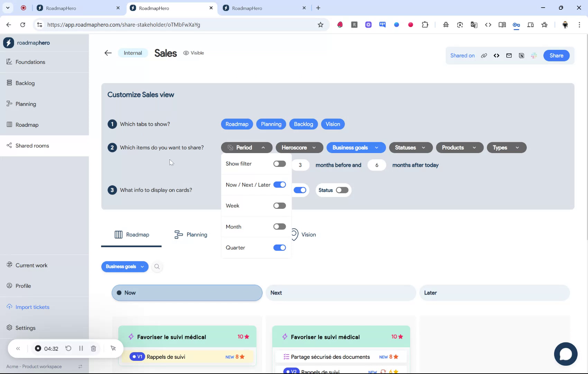Open the embed code icon next to Shared on
Image resolution: width=588 pixels, height=374 pixels.
(496, 55)
